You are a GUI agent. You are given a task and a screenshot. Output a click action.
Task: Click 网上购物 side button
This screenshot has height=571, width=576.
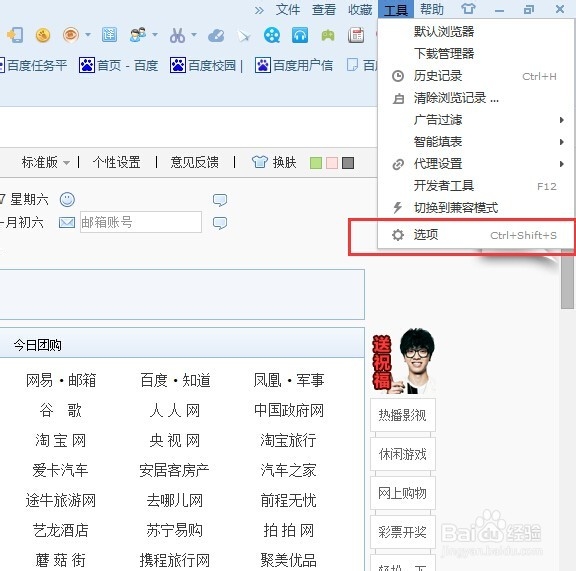click(x=403, y=493)
